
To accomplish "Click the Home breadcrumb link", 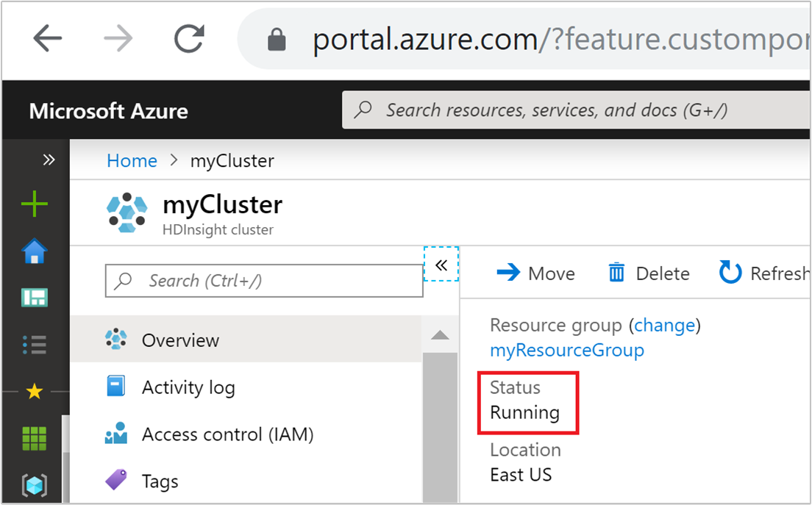I will pyautogui.click(x=132, y=161).
